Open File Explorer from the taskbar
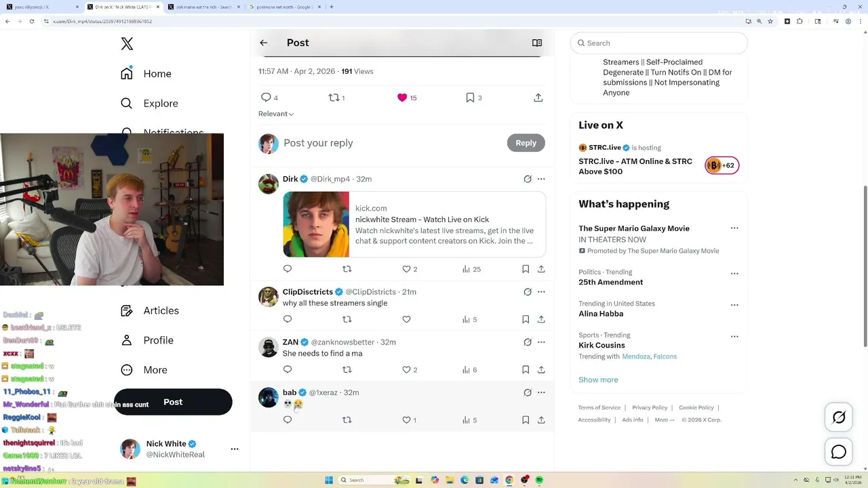868x488 pixels. pos(450,480)
